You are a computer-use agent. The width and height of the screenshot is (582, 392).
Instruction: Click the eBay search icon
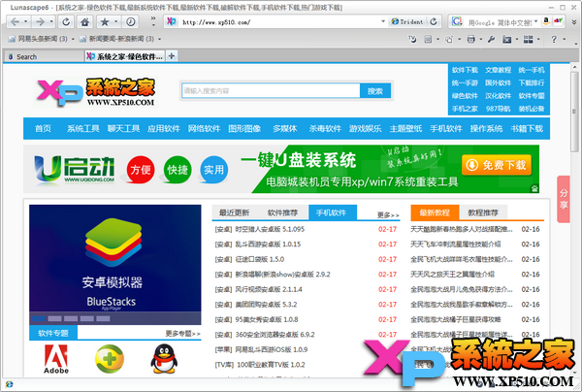(558, 21)
